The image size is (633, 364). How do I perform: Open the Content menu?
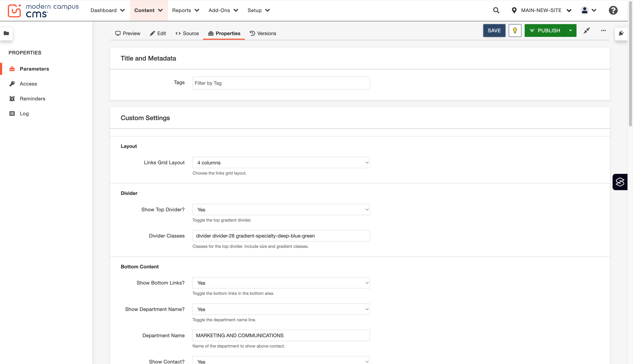149,10
